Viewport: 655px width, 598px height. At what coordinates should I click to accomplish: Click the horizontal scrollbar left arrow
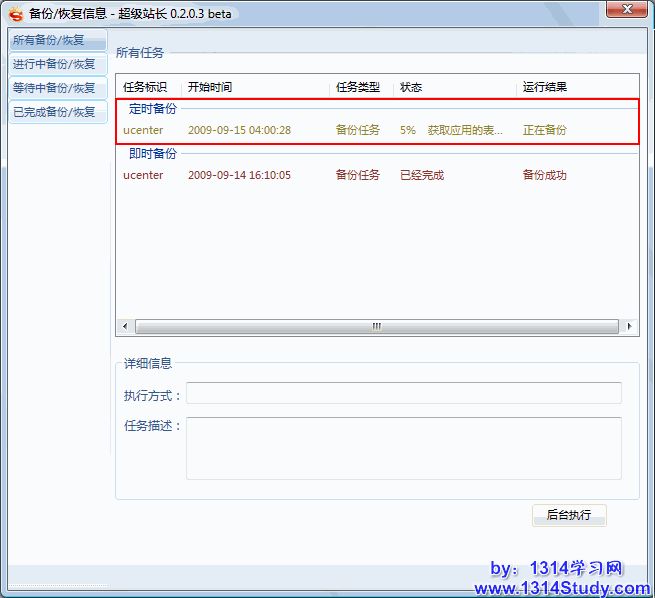(x=125, y=327)
